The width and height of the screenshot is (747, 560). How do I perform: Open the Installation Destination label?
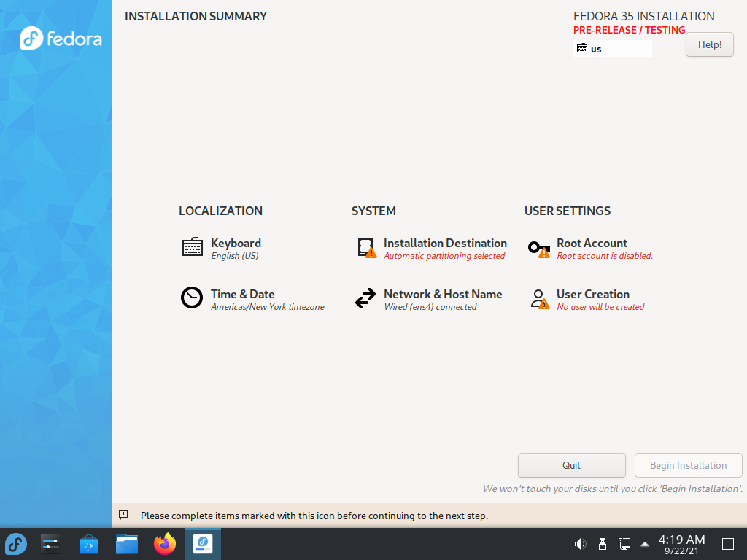445,244
